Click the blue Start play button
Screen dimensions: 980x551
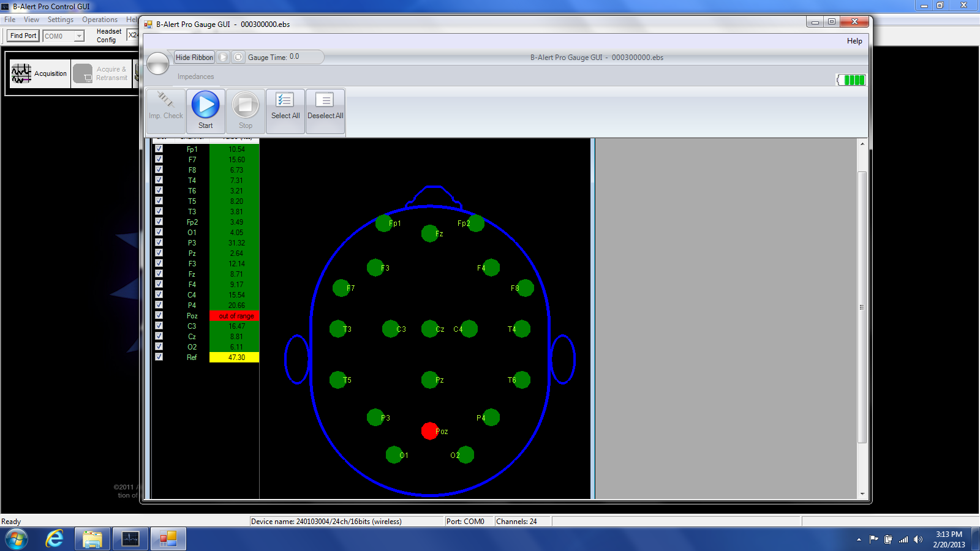click(x=205, y=105)
